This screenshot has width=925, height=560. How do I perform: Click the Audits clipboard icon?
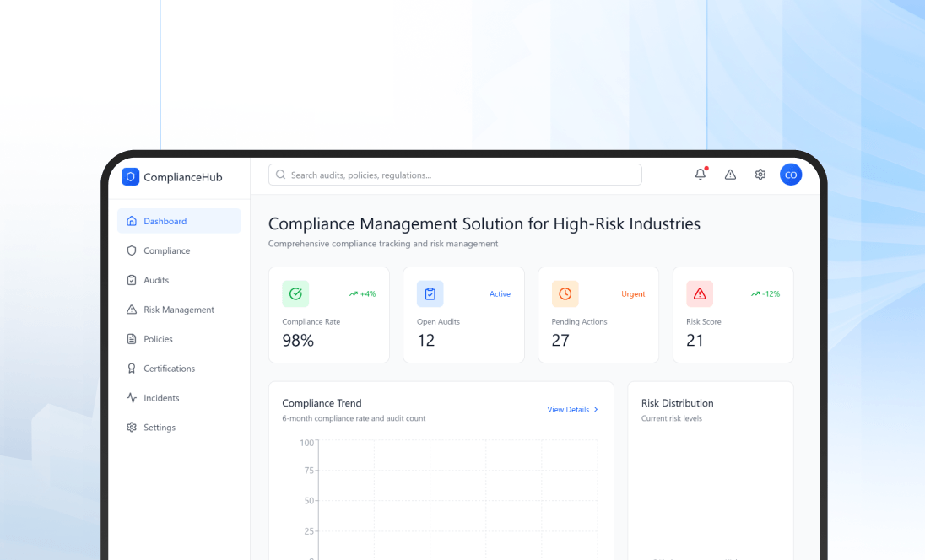pyautogui.click(x=131, y=280)
